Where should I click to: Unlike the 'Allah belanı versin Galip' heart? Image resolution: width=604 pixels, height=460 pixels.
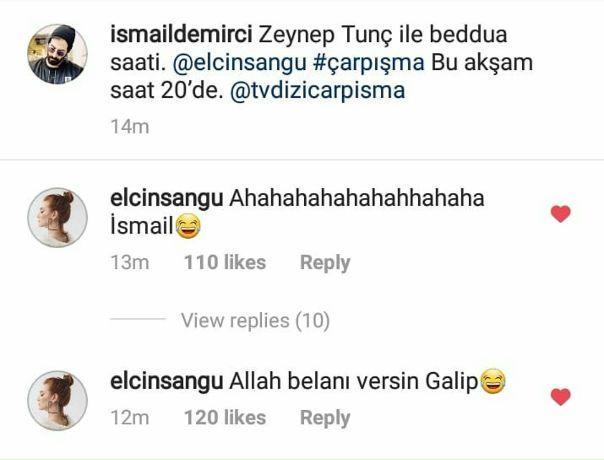(560, 397)
